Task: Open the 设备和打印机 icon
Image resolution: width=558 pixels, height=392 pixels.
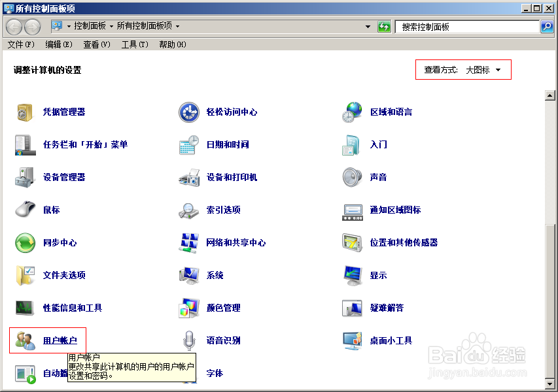Action: click(189, 177)
